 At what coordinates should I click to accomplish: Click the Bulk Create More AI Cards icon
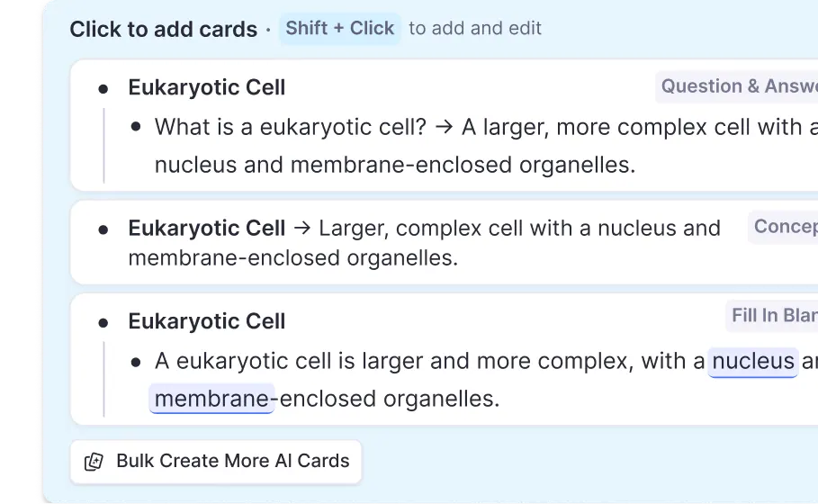[x=94, y=462]
